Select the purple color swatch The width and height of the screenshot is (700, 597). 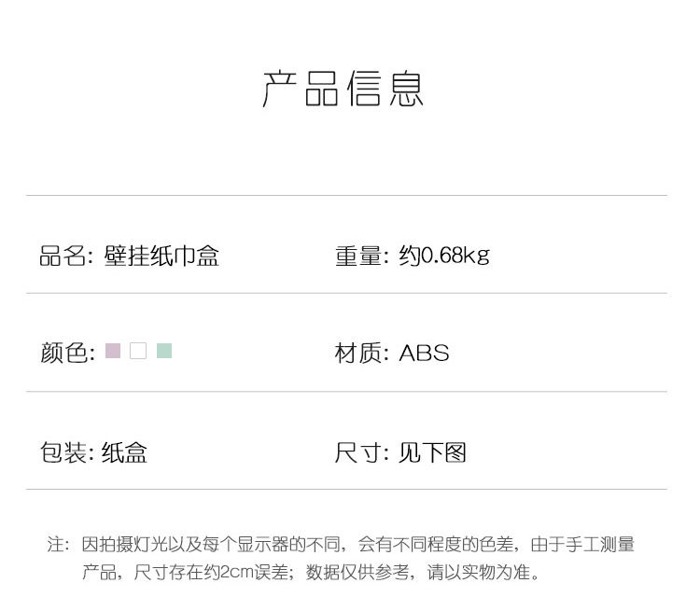coord(113,351)
